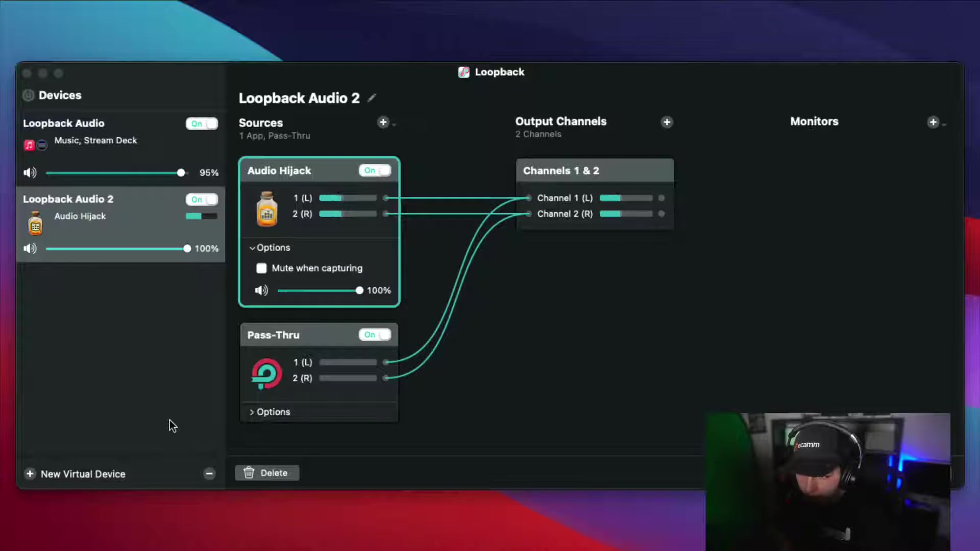Expand the Pass-Thru Options section
This screenshot has height=551, width=980.
252,412
